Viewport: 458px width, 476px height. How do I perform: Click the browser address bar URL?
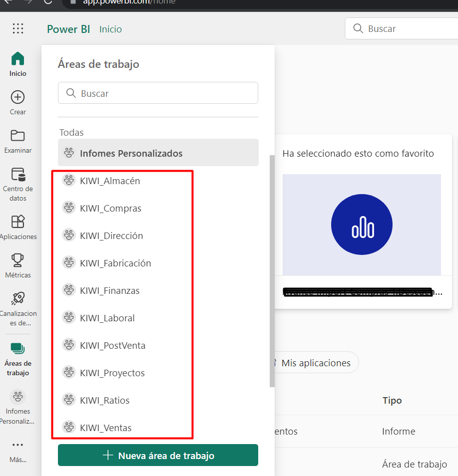click(129, 2)
